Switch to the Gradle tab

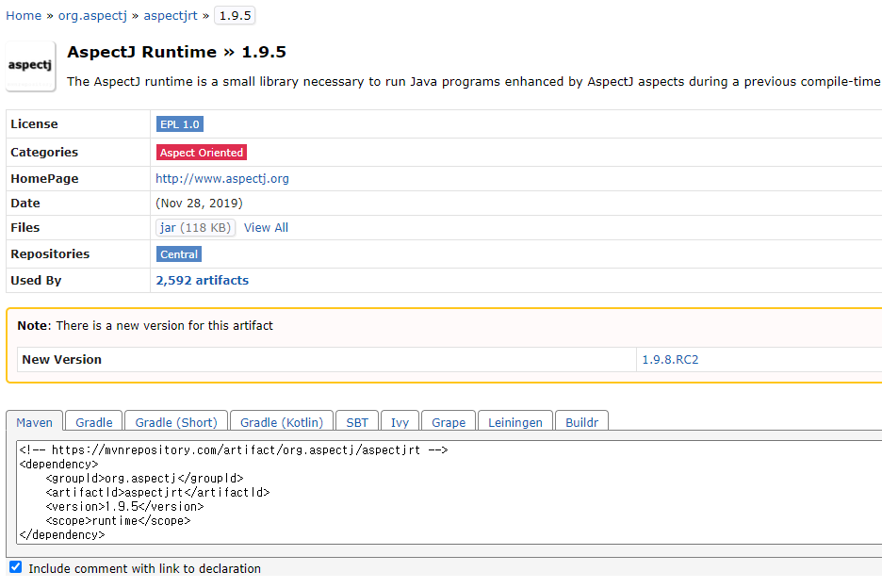pos(94,422)
